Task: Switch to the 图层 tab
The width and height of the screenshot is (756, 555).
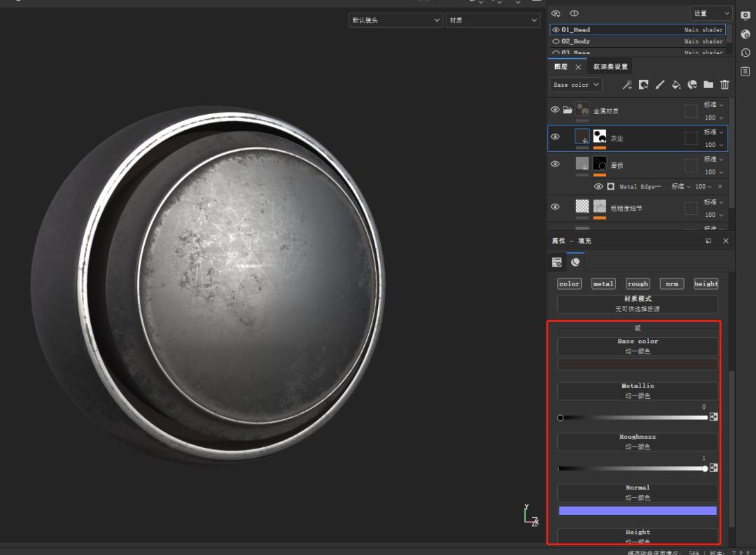Action: (561, 67)
